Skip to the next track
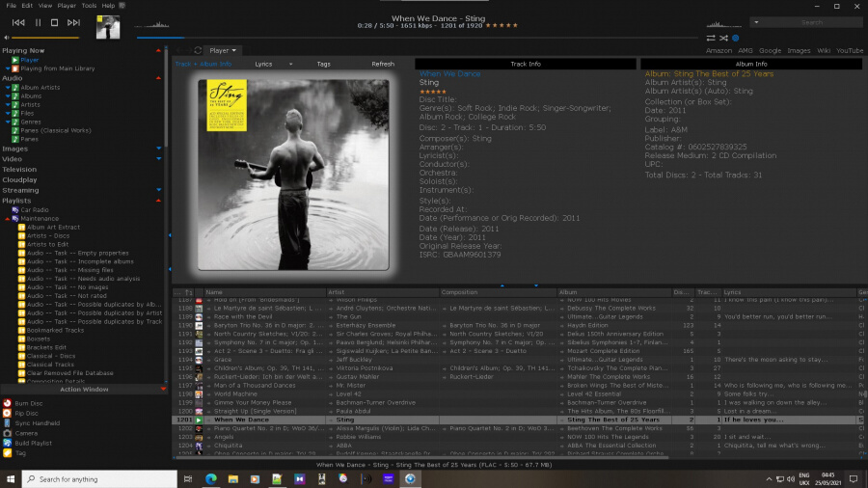The image size is (868, 488). point(73,23)
